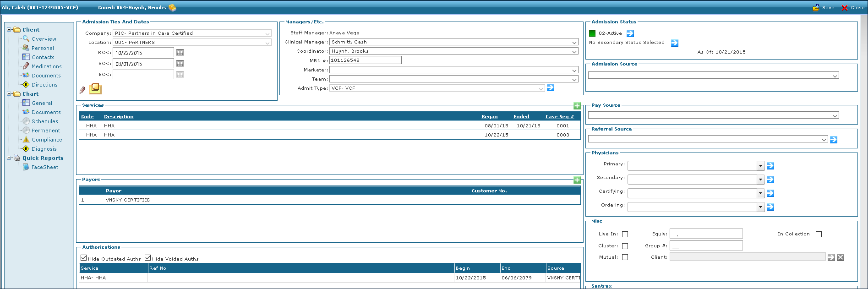Click blue arrow next to 02-Active status
This screenshot has height=289, width=868.
[x=630, y=33]
